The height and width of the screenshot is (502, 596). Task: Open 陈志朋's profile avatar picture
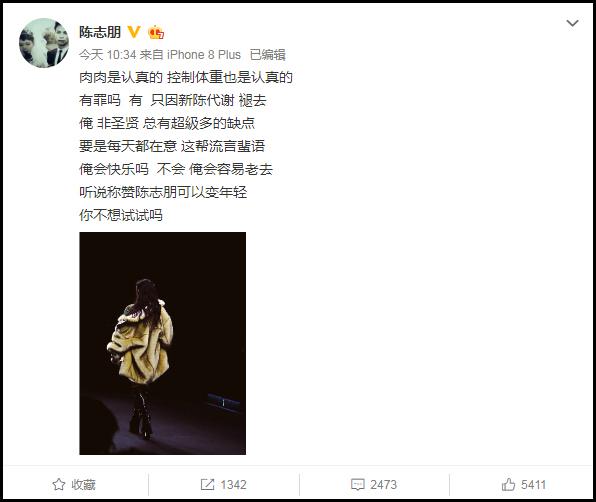(x=44, y=43)
